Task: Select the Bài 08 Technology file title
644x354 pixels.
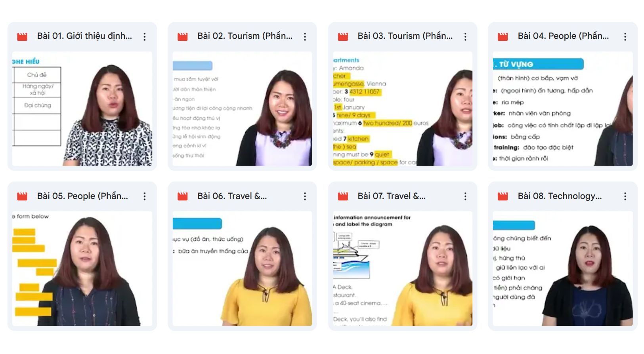Action: pos(559,196)
